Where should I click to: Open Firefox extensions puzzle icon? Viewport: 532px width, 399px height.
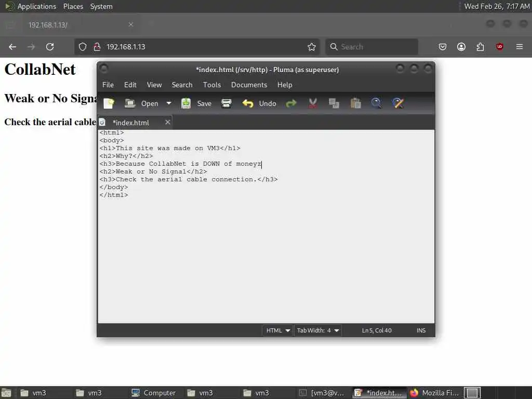coord(481,47)
